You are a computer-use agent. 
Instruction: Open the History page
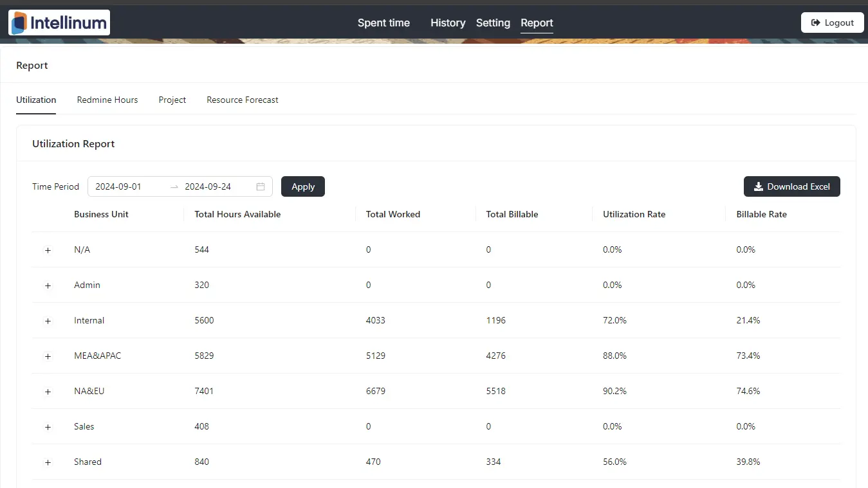pos(448,23)
